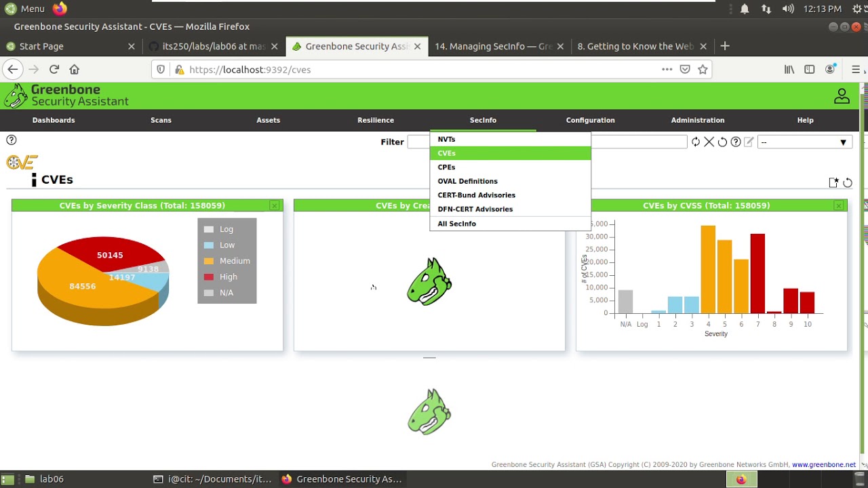
Task: Click the update filter refresh icon
Action: (696, 142)
